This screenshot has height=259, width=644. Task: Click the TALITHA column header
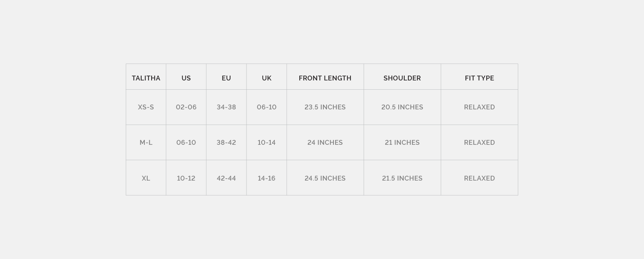click(146, 78)
